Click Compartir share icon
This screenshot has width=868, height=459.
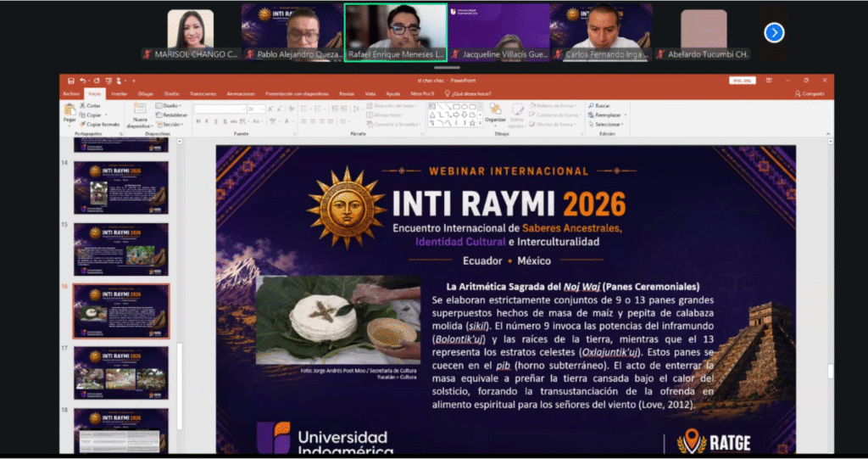coord(810,93)
